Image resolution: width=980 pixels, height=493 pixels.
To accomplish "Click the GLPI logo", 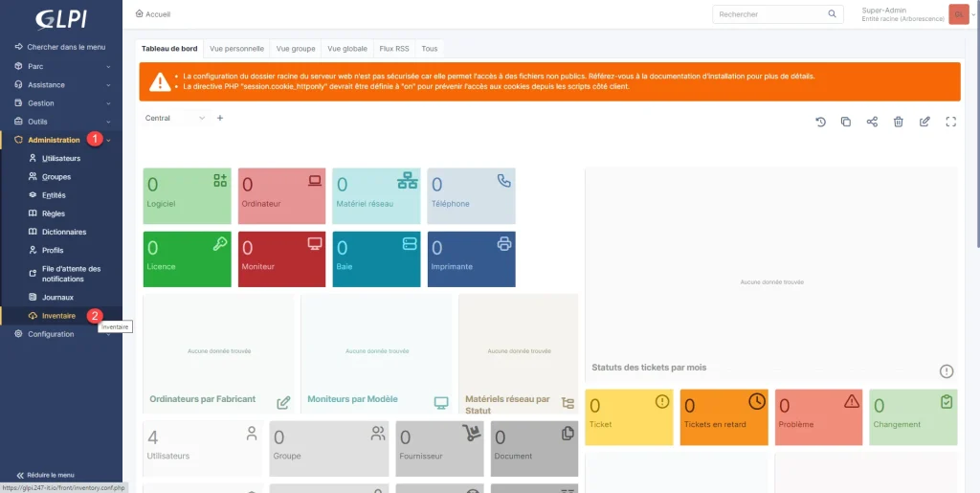I will click(x=60, y=19).
